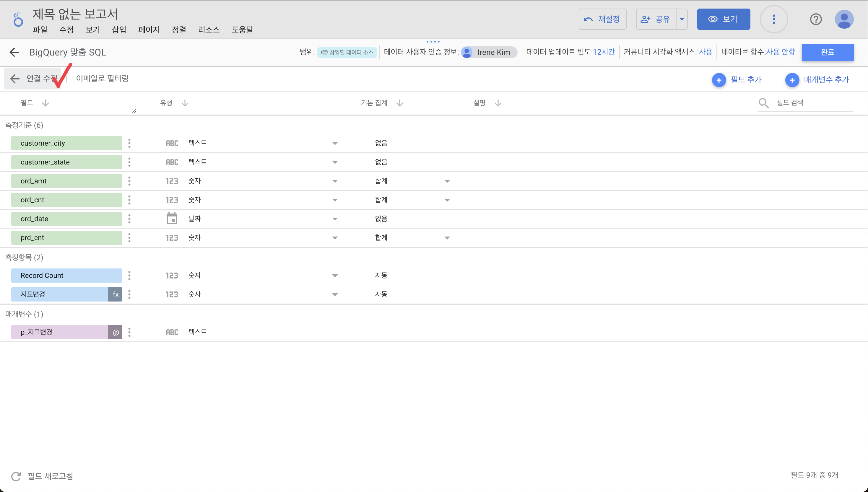868x492 pixels.
Task: Click the 필드 새로고침 refresh icon
Action: (16, 476)
